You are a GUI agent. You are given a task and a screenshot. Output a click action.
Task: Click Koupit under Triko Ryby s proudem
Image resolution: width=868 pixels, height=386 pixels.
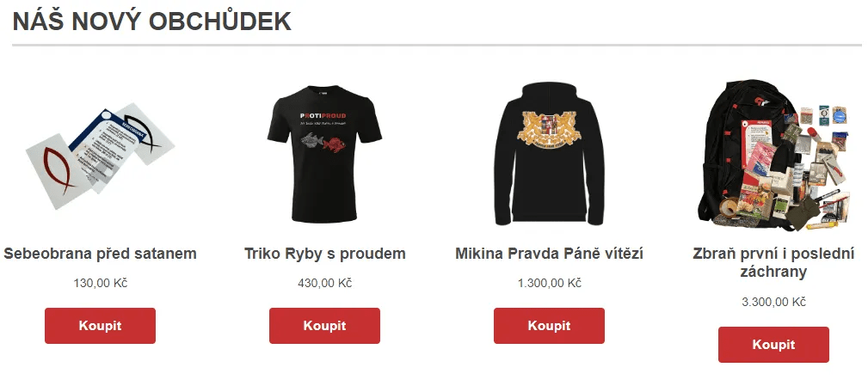(325, 326)
